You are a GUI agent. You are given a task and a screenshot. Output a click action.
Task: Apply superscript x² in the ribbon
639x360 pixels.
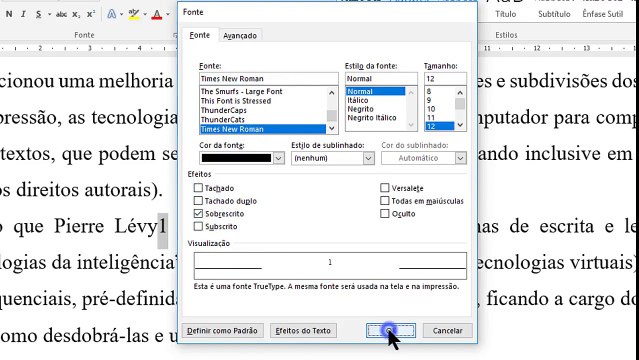tap(91, 14)
